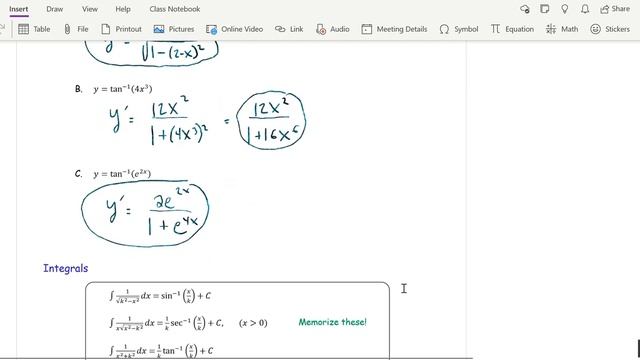This screenshot has height=360, width=640.
Task: Click the Online Video icon
Action: click(211, 29)
